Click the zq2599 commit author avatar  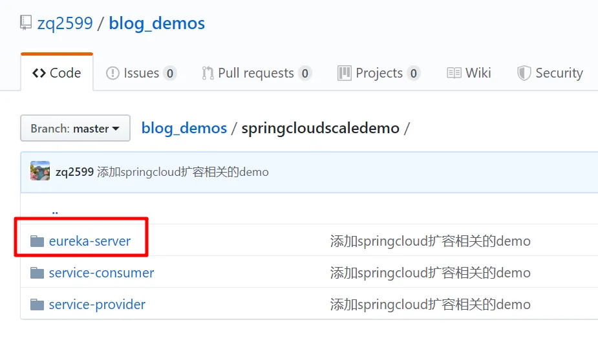(40, 171)
